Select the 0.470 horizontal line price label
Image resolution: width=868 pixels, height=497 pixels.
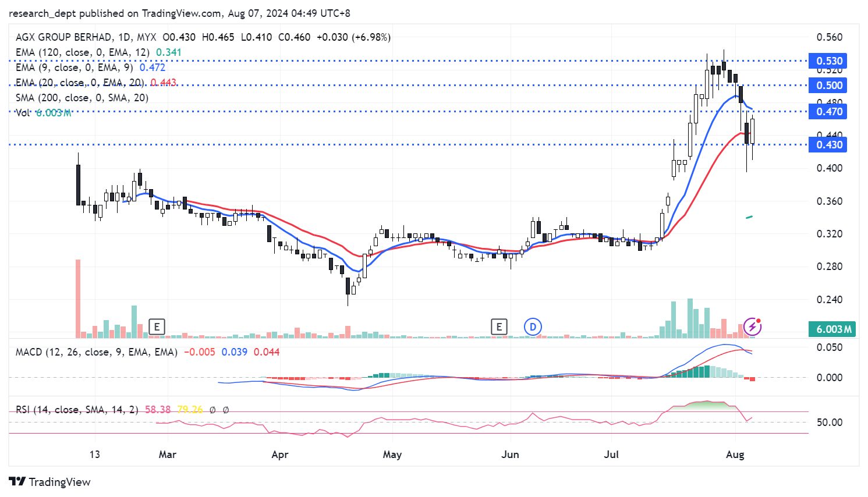828,112
